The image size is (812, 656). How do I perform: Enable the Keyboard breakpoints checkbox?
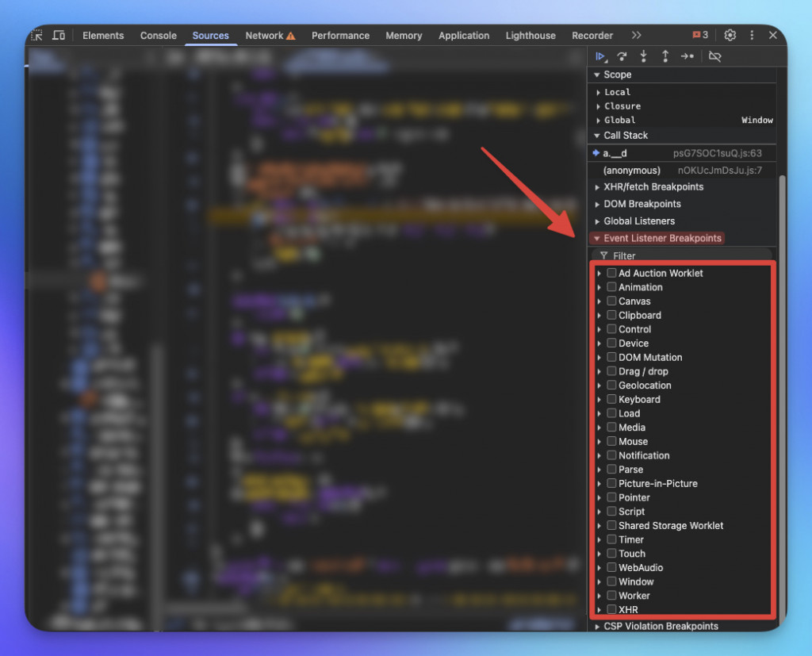pos(611,399)
